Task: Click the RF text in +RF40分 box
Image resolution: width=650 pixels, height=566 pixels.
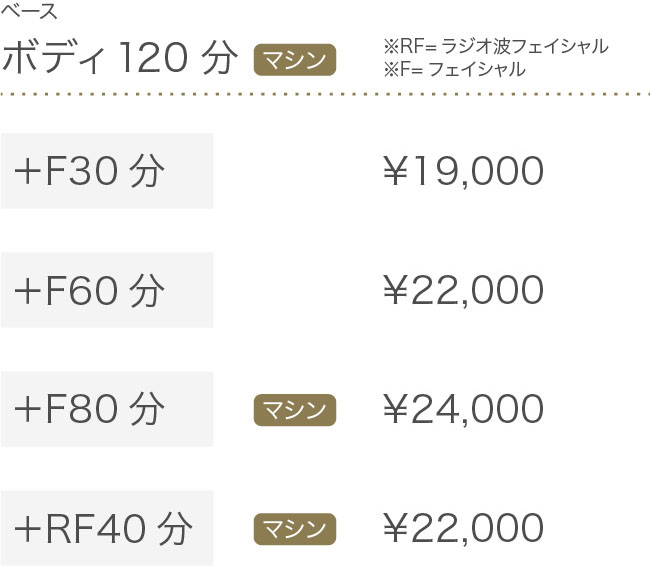Action: click(70, 529)
